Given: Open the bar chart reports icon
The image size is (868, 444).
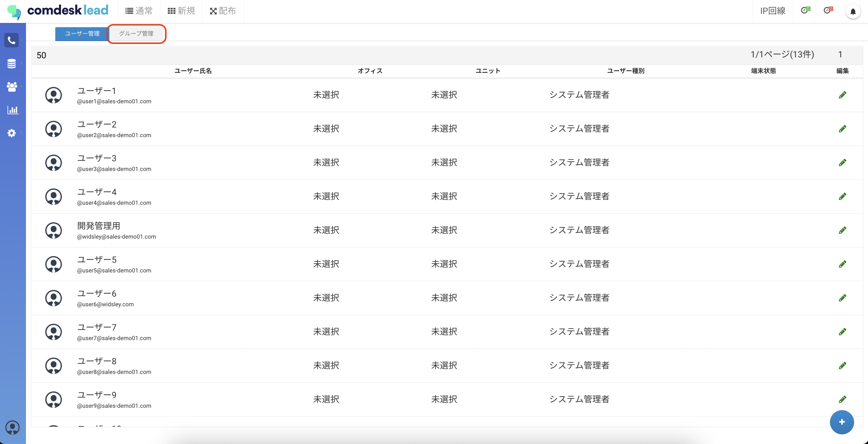Looking at the screenshot, I should tap(12, 110).
